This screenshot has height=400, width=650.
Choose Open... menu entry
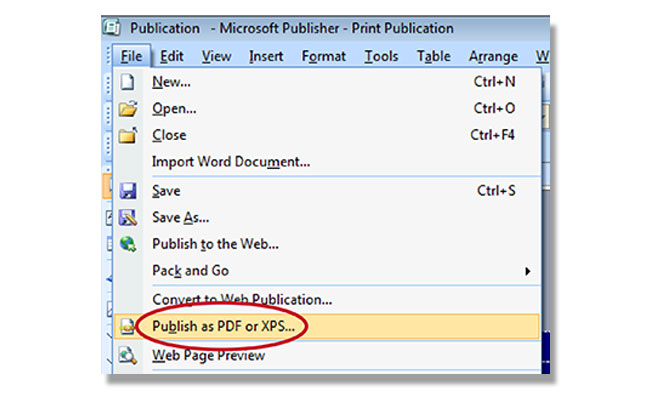(327, 109)
